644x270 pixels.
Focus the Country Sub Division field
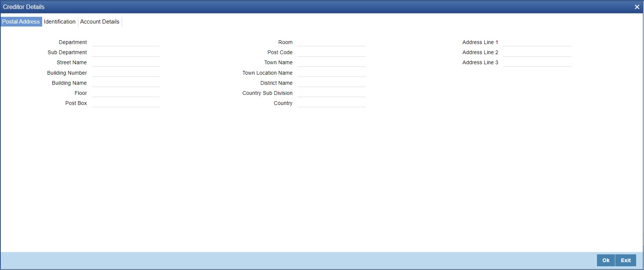tap(332, 93)
